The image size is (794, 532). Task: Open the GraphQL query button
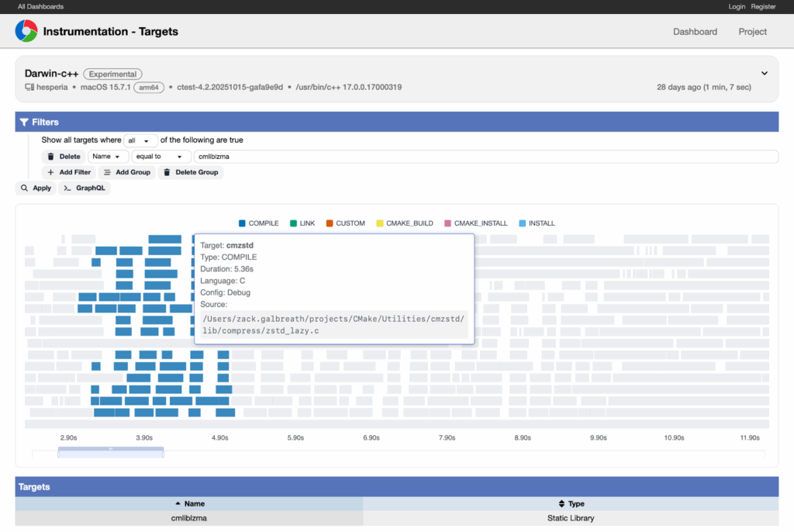click(85, 188)
